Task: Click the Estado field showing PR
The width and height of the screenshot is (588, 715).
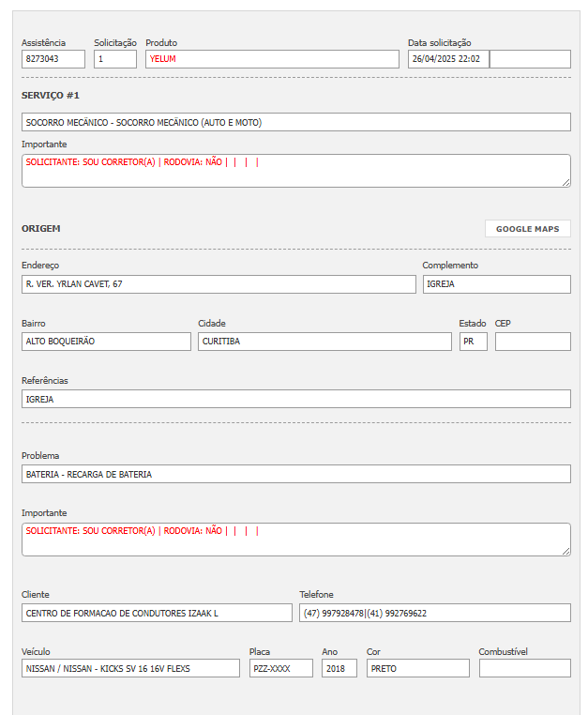Action: [473, 342]
